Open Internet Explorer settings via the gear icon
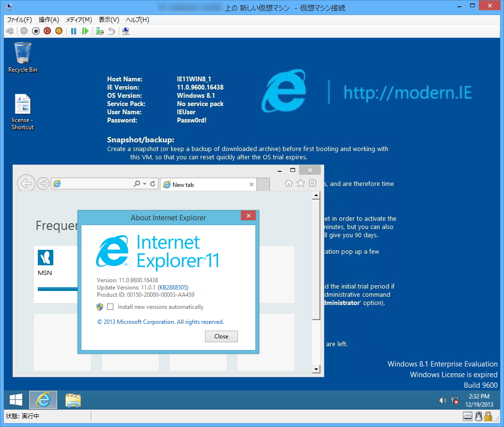The image size is (504, 427). [312, 183]
